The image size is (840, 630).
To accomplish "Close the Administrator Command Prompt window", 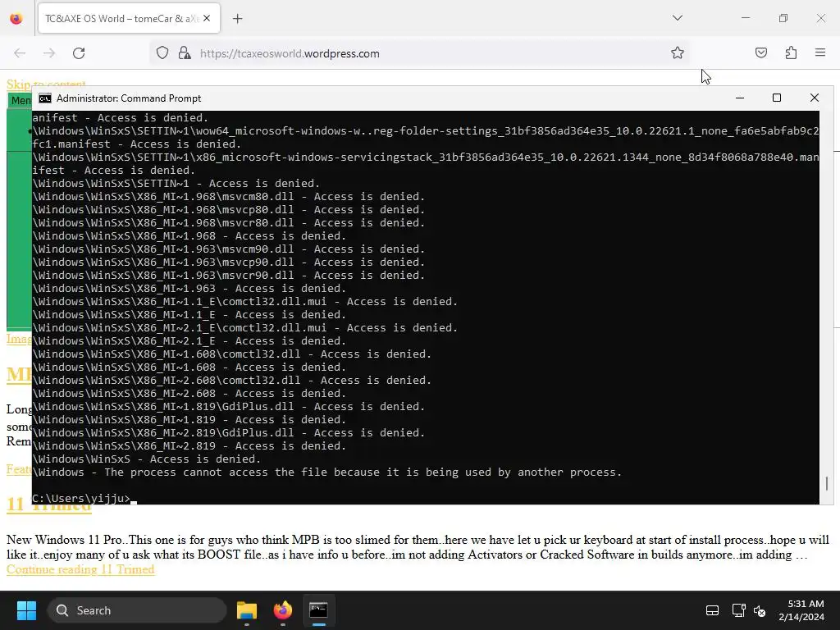I will (x=815, y=98).
